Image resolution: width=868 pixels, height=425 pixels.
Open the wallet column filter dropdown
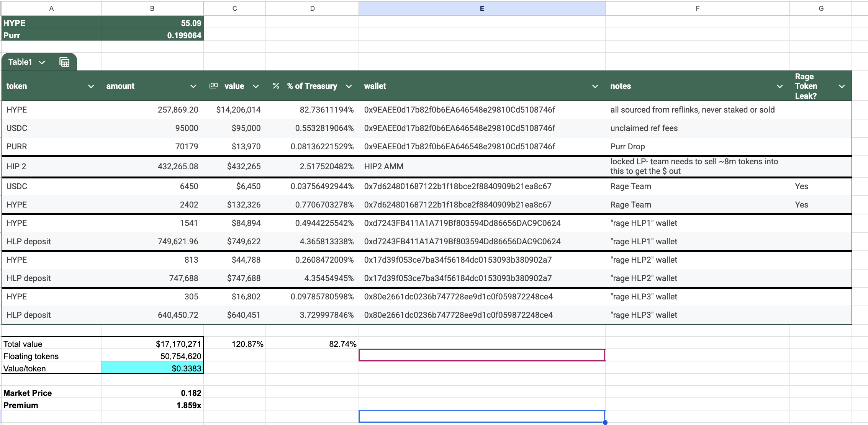595,86
